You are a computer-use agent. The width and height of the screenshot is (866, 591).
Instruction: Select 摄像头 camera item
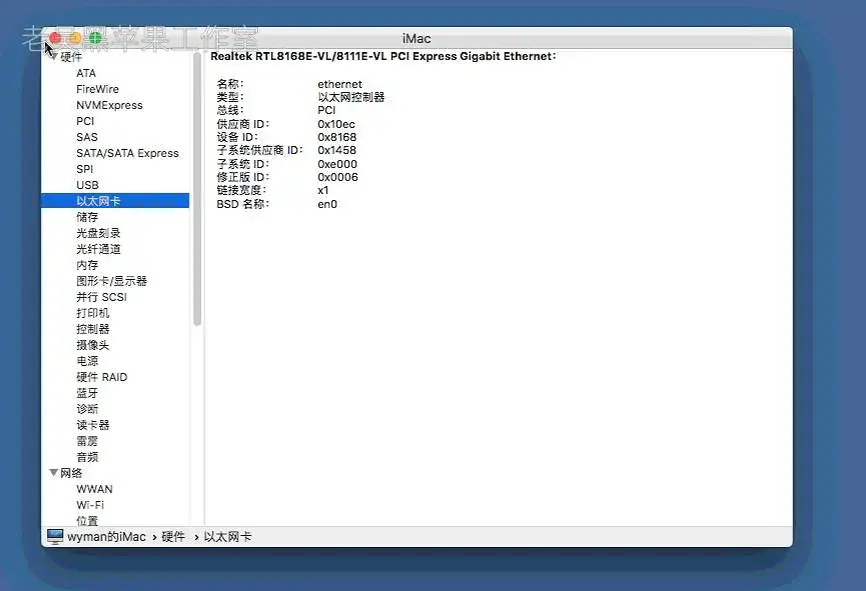tap(93, 345)
